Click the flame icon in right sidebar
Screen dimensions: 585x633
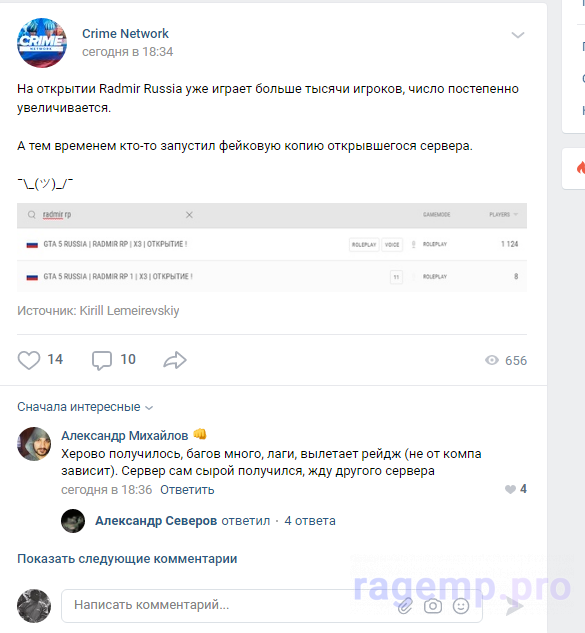coord(581,168)
